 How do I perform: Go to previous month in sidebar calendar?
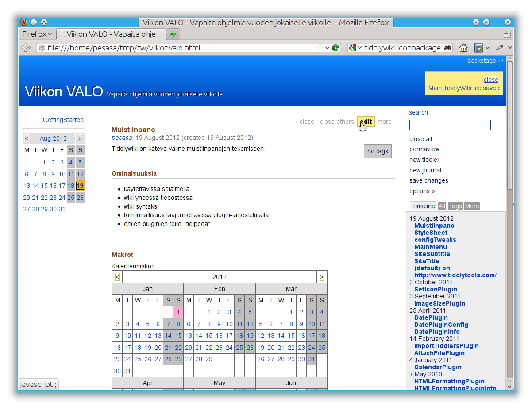coord(27,138)
